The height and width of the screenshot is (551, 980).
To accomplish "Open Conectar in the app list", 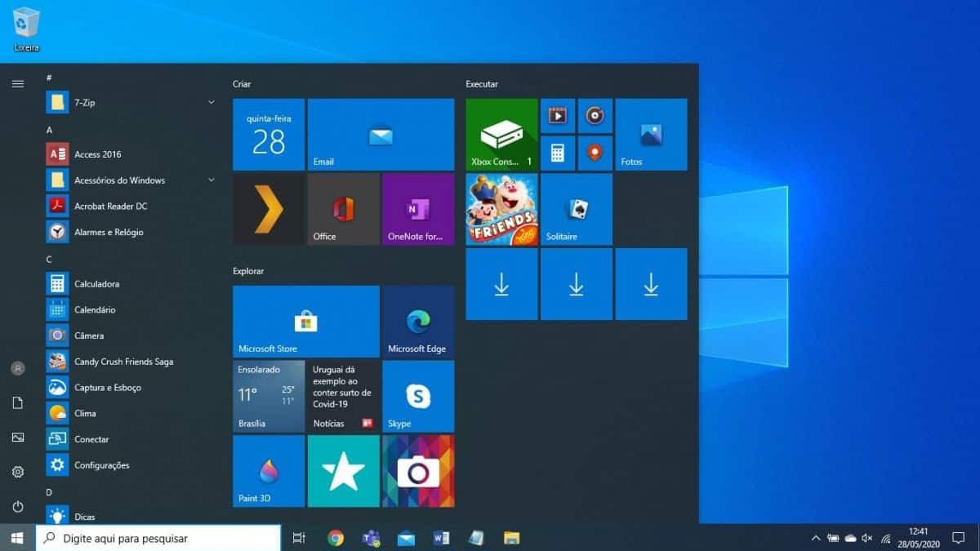I will click(x=131, y=439).
